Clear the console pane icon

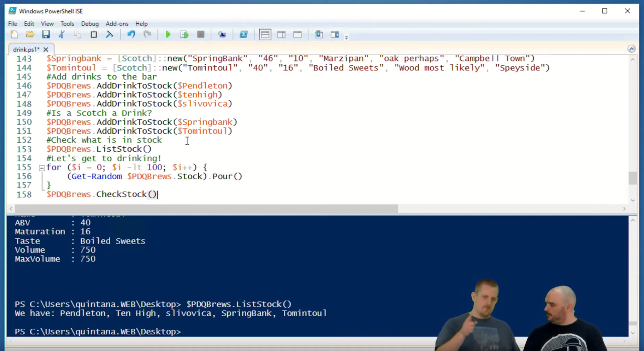[109, 35]
